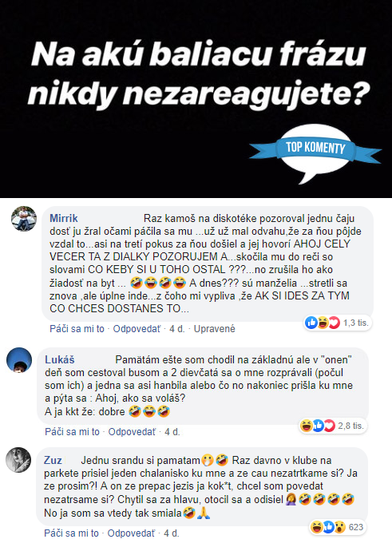The width and height of the screenshot is (392, 551).
Task: Reply to Mirrik's comment via Odpovedať
Action: (137, 329)
